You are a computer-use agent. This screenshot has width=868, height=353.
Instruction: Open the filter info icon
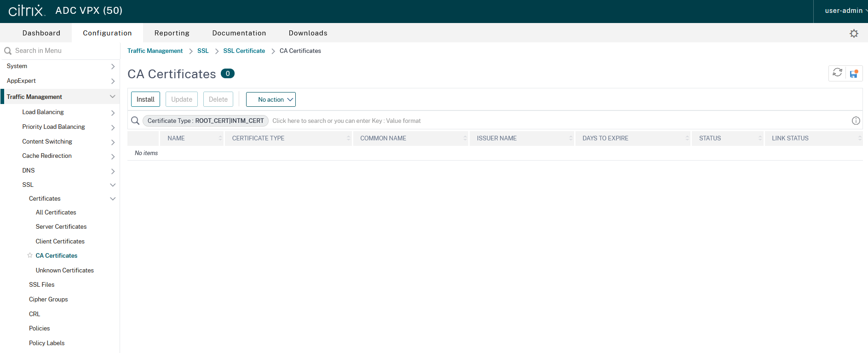pos(856,121)
